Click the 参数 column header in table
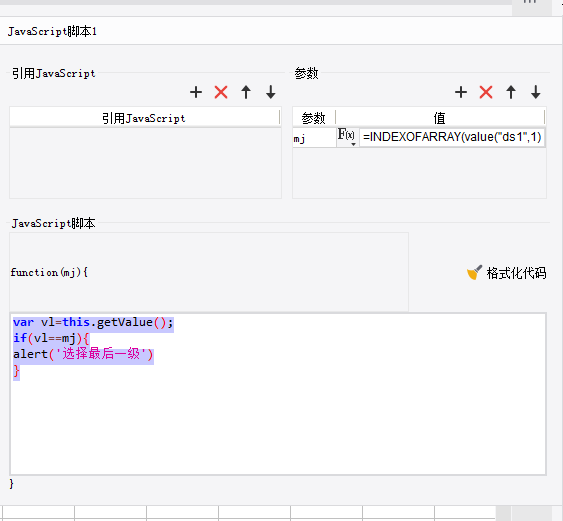The height and width of the screenshot is (521, 563). tap(314, 118)
